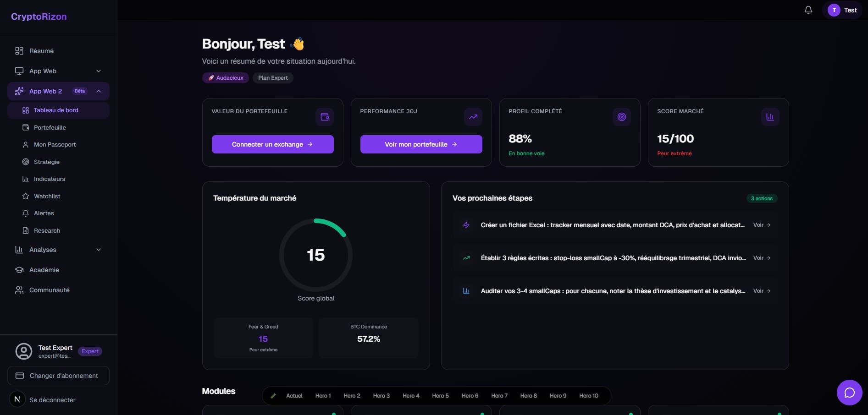868x415 pixels.
Task: Open the notification bell in the top bar
Action: tap(808, 9)
